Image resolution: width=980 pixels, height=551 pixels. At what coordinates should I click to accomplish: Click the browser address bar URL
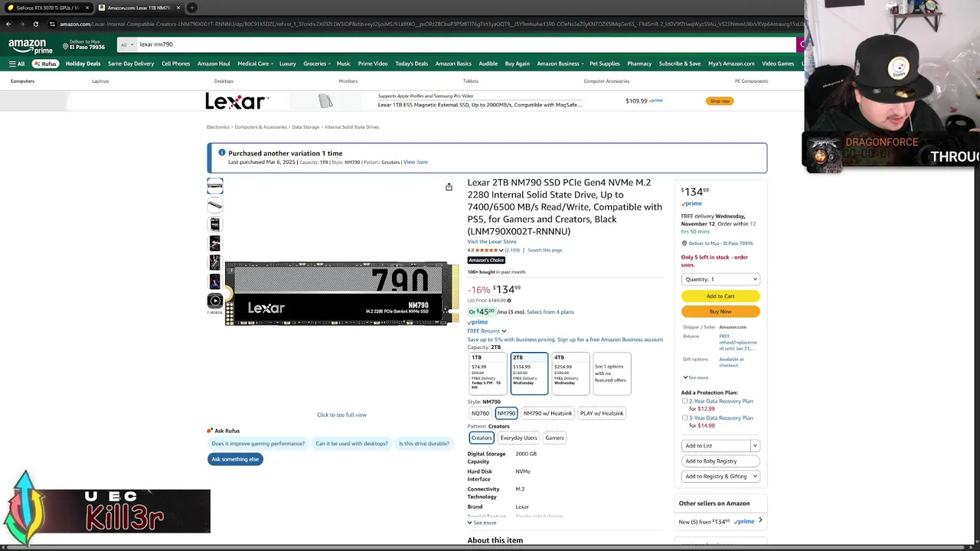pyautogui.click(x=429, y=24)
